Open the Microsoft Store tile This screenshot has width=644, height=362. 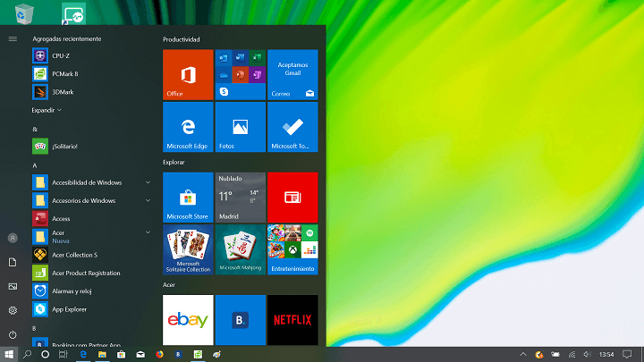[x=188, y=198]
